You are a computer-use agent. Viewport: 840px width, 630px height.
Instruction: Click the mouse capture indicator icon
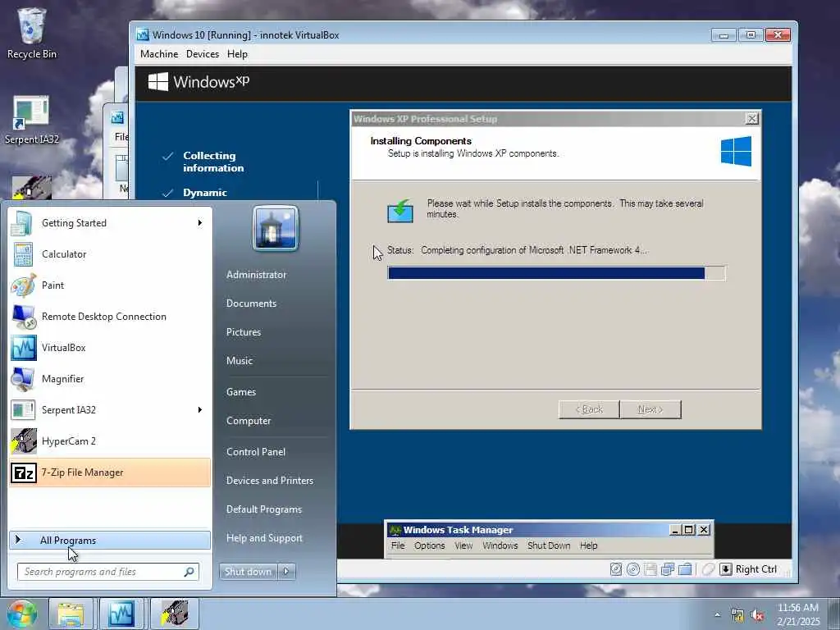[x=708, y=569]
